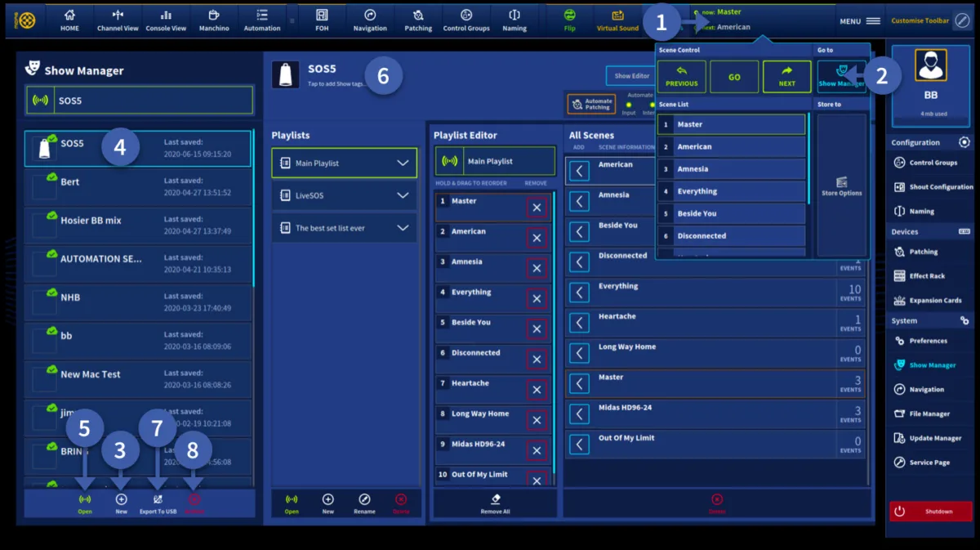Click the red Shutdown button
This screenshot has height=550, width=980.
[x=931, y=512]
